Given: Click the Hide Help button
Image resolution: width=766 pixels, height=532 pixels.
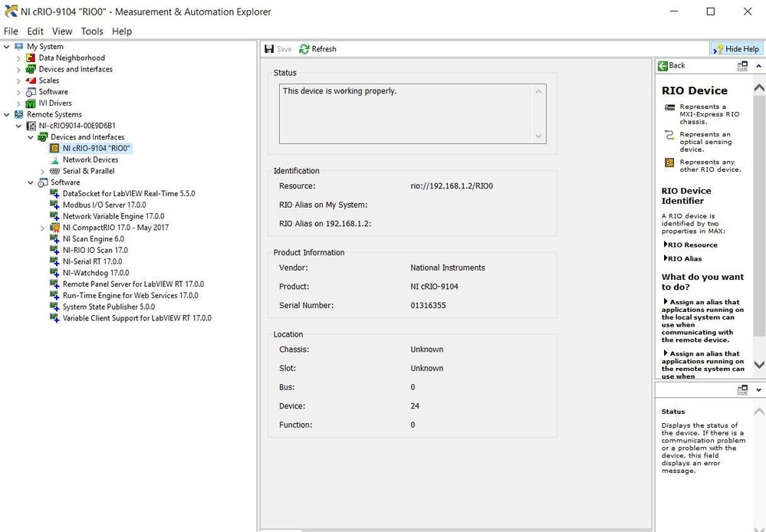Looking at the screenshot, I should (x=736, y=49).
